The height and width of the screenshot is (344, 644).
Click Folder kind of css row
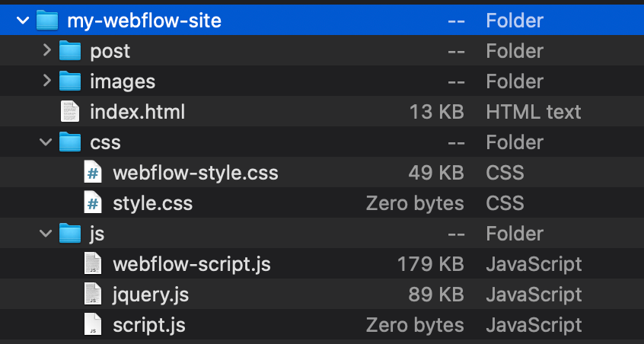tap(515, 142)
